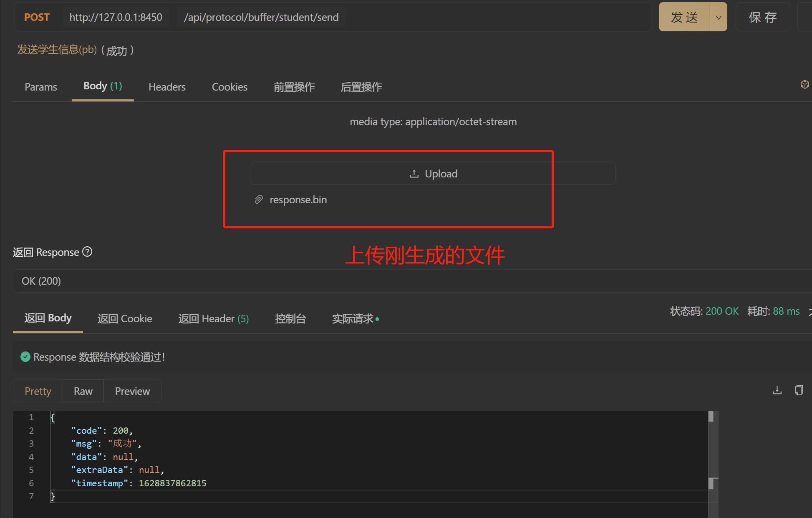
Task: Click the "code": 200 line in response
Action: tap(102, 430)
